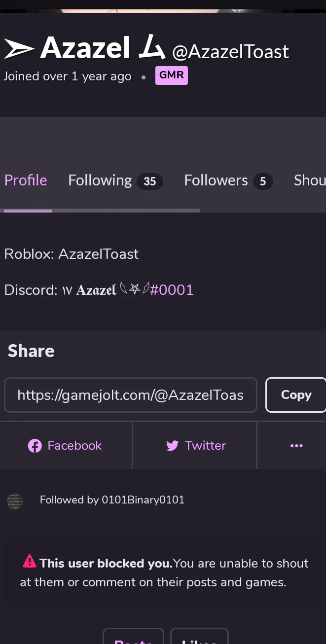Copy the profile share link
The height and width of the screenshot is (644, 326).
tap(296, 395)
